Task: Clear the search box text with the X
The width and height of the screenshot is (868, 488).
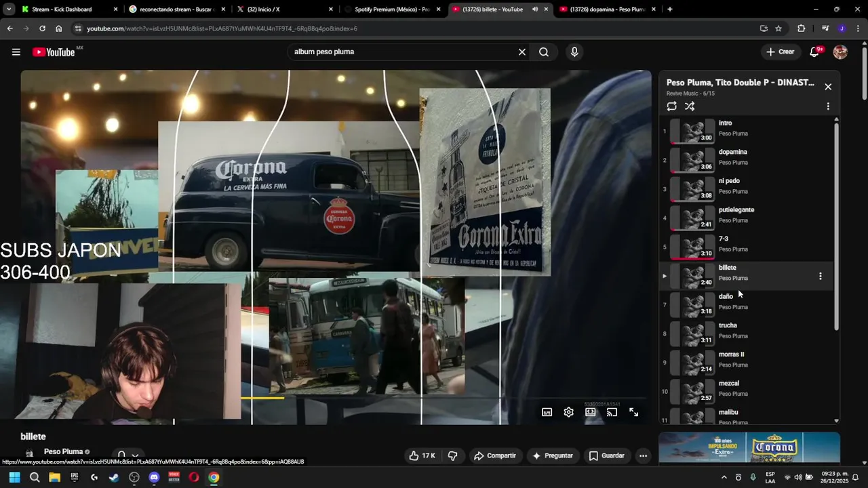Action: coord(522,52)
